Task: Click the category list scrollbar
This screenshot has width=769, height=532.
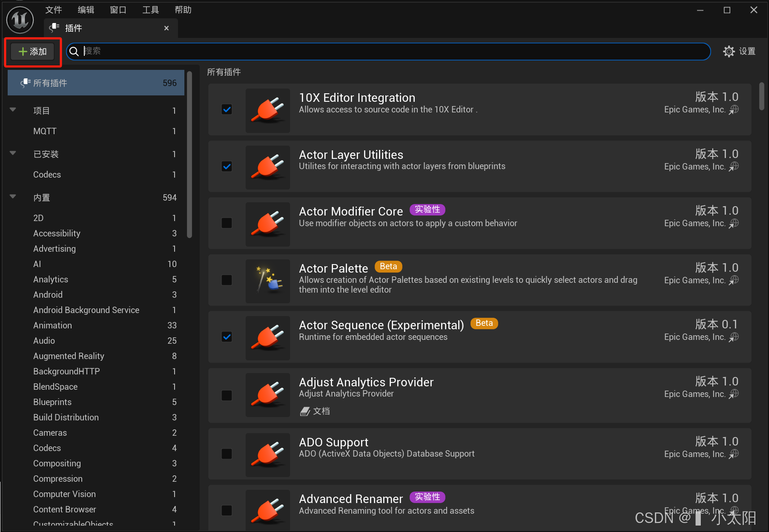Action: point(189,155)
